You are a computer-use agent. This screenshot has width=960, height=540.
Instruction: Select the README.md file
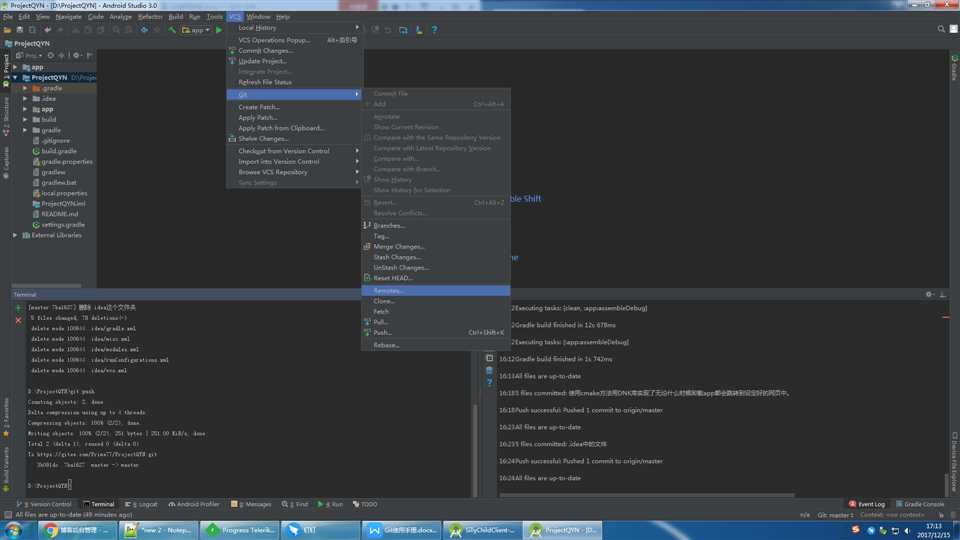coord(55,214)
